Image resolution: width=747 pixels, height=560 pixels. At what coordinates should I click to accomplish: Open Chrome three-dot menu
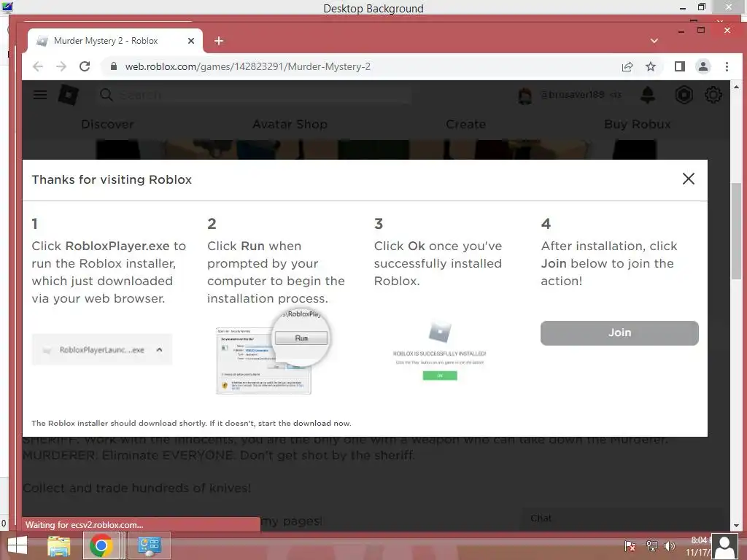click(727, 66)
